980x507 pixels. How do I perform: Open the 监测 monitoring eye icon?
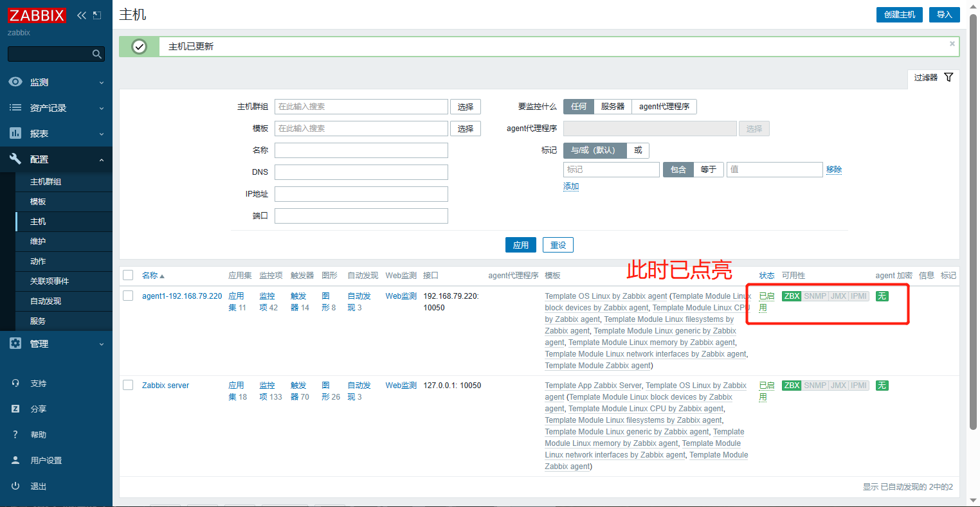click(x=15, y=82)
